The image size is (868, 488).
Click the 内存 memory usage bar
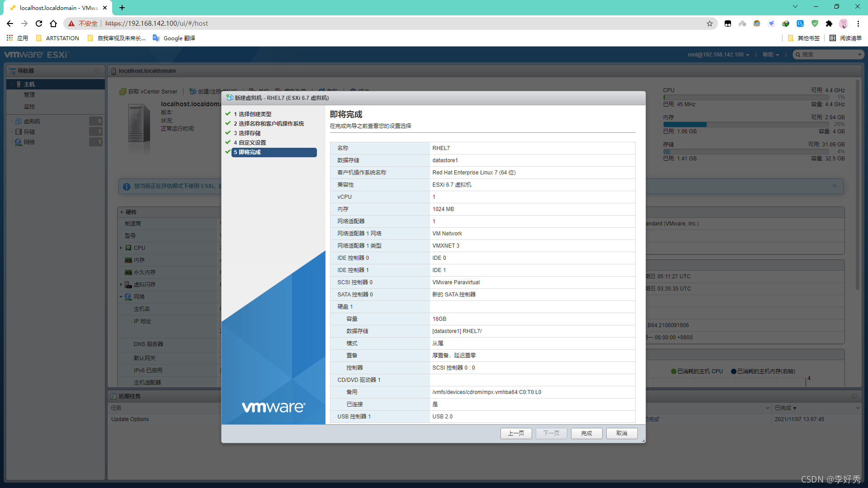[x=746, y=124]
